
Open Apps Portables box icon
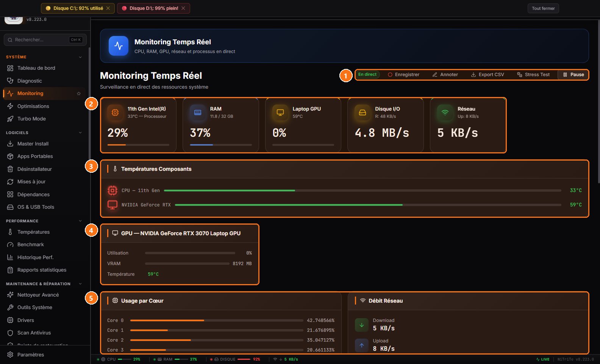coord(10,156)
